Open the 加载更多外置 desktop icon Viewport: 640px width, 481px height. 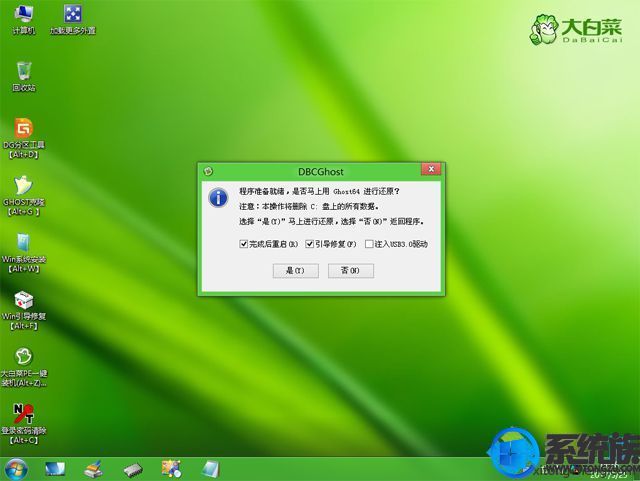(73, 19)
